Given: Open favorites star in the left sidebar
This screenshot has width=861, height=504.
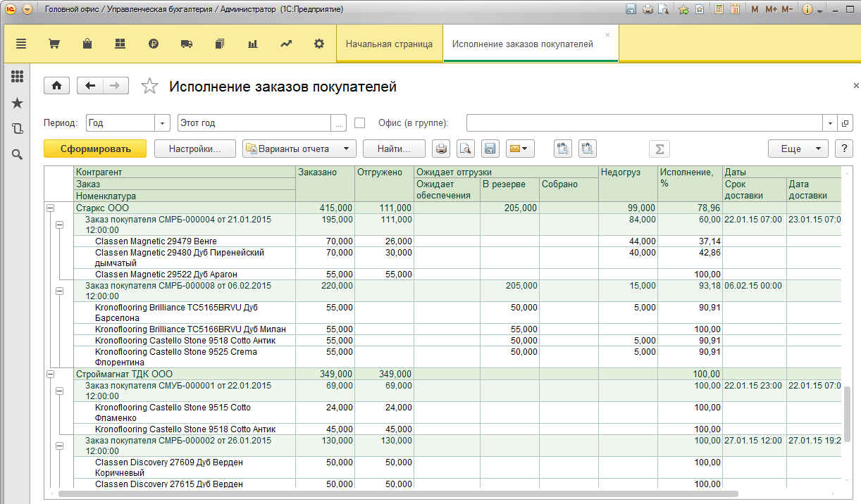Looking at the screenshot, I should 18,103.
